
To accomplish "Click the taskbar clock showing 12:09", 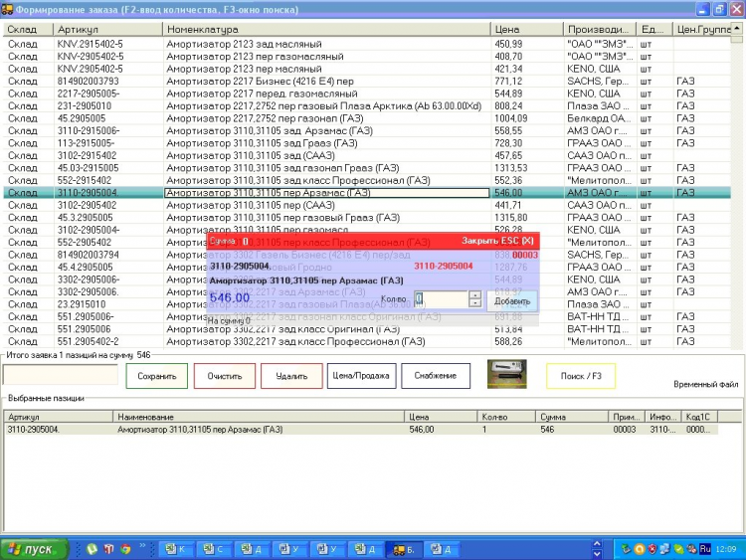I will pyautogui.click(x=725, y=549).
